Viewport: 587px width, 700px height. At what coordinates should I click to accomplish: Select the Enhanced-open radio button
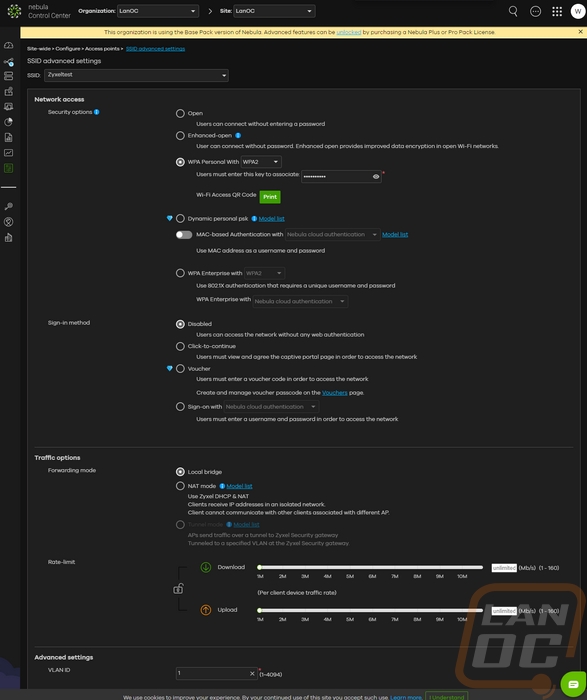tap(180, 135)
